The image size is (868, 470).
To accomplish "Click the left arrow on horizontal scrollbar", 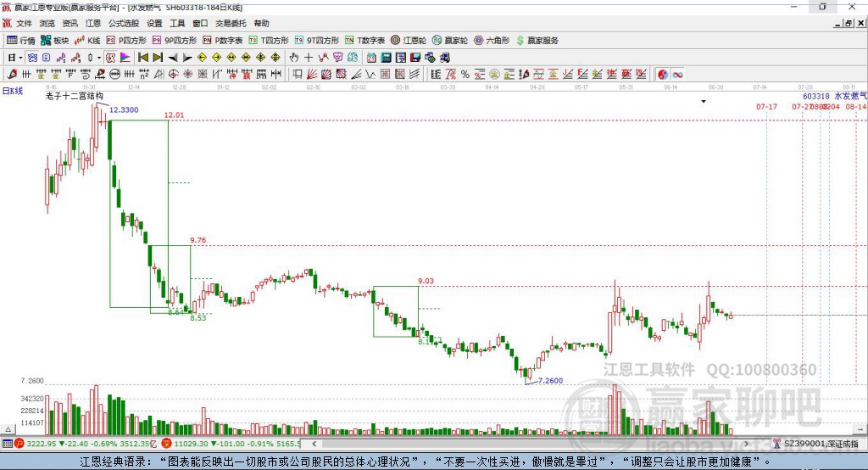I will pyautogui.click(x=314, y=444).
